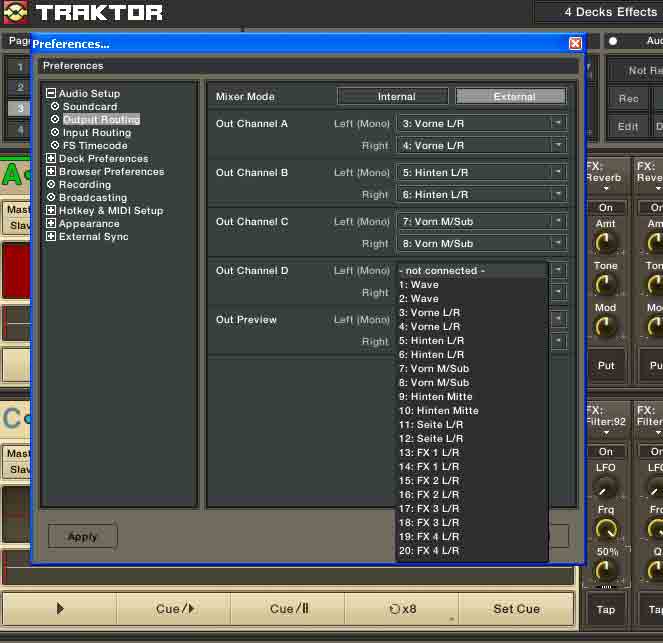The height and width of the screenshot is (643, 663).
Task: Choose '12: Seite L/R' output option
Action: (472, 438)
